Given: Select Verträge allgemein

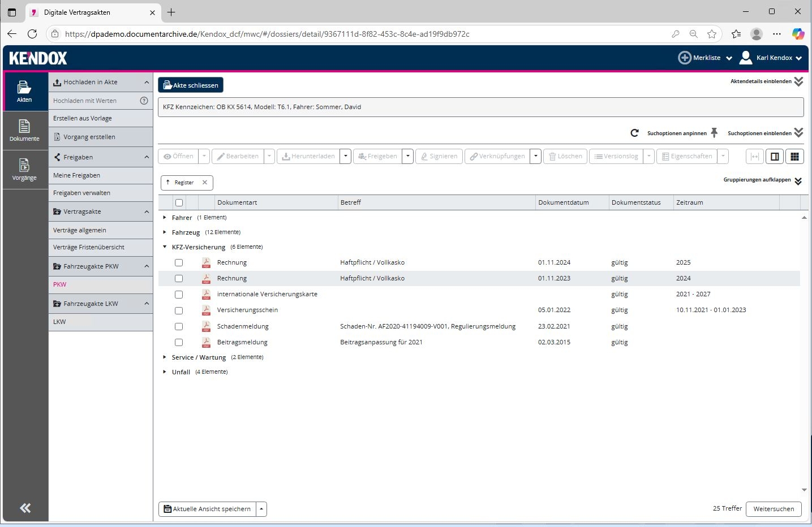Looking at the screenshot, I should point(101,230).
